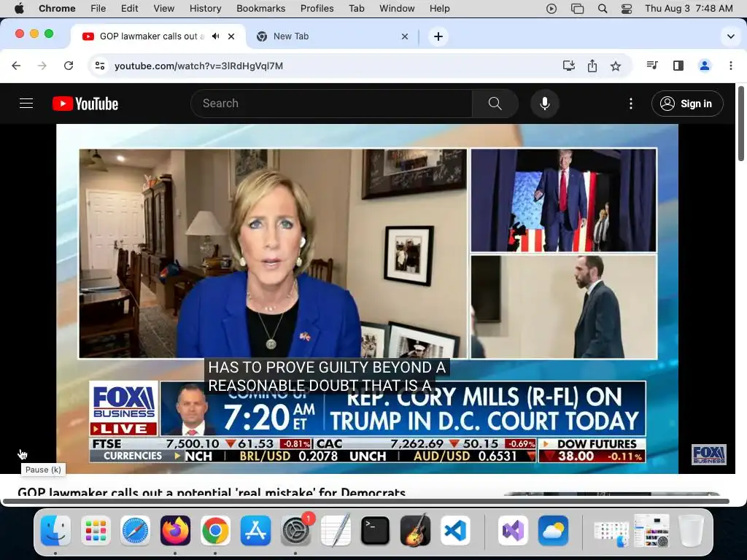Go to YouTube home via logo
Viewport: 747px width, 560px height.
pyautogui.click(x=85, y=104)
